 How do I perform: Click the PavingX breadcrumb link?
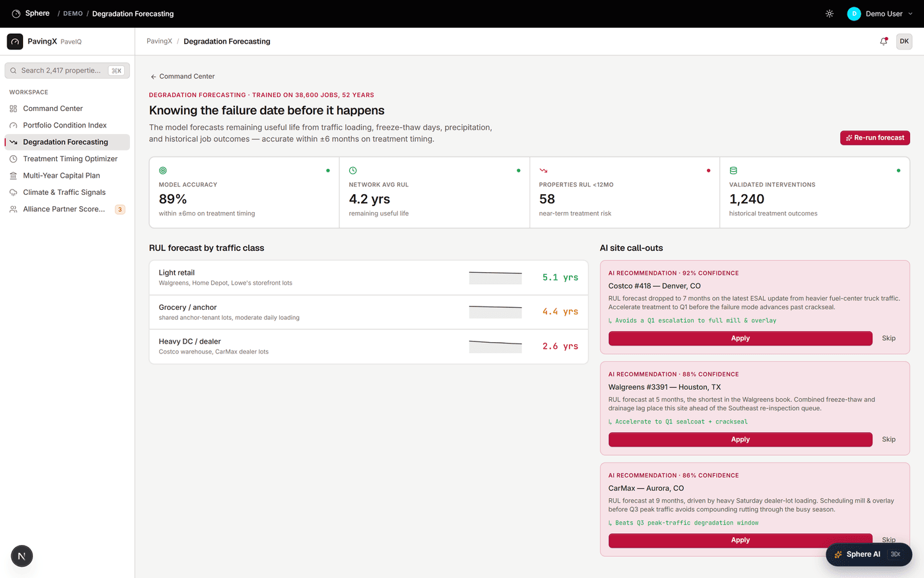point(159,42)
